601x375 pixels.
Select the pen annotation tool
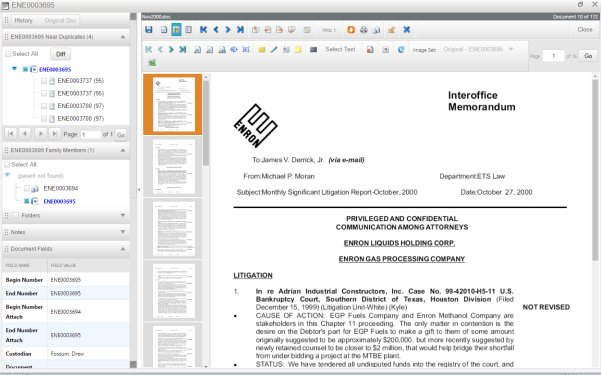pyautogui.click(x=274, y=49)
